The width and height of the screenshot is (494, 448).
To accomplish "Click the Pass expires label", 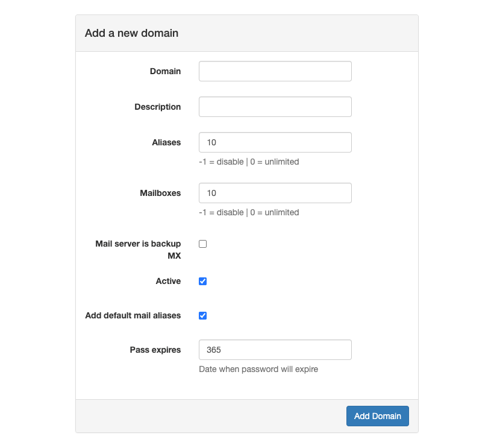I will [x=155, y=350].
